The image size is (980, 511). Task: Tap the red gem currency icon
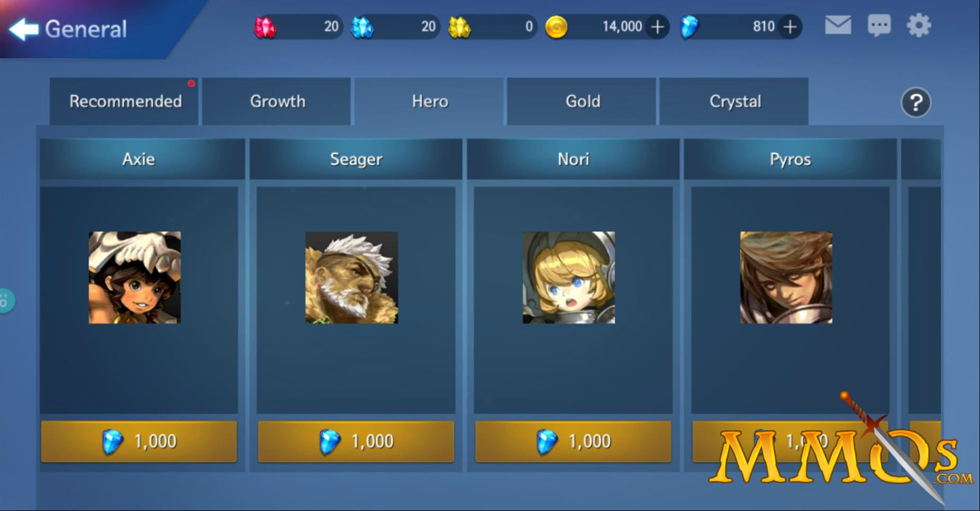(265, 27)
